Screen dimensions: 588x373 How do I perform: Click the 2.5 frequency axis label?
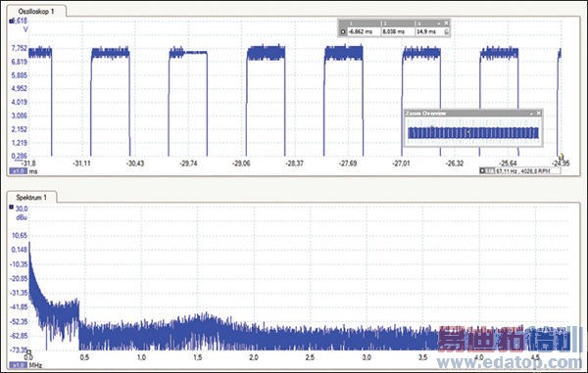click(310, 357)
